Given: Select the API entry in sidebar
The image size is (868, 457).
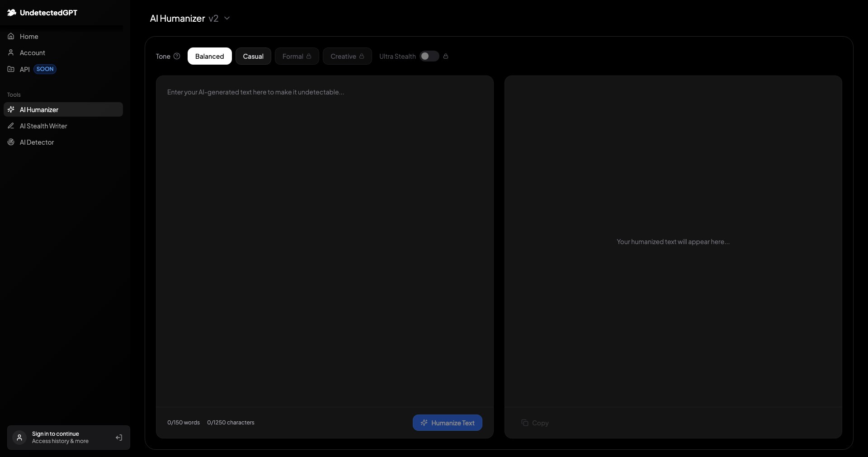Looking at the screenshot, I should (x=63, y=69).
